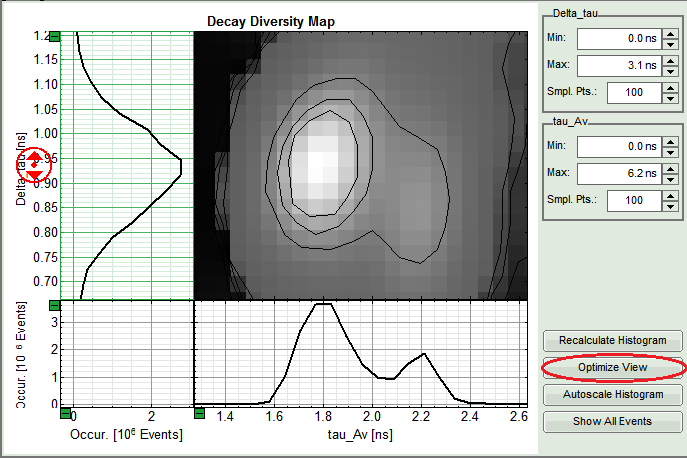Viewport: 687px width, 458px height.
Task: Click green handle below the Occur. axis zero
Action: [x=66, y=412]
